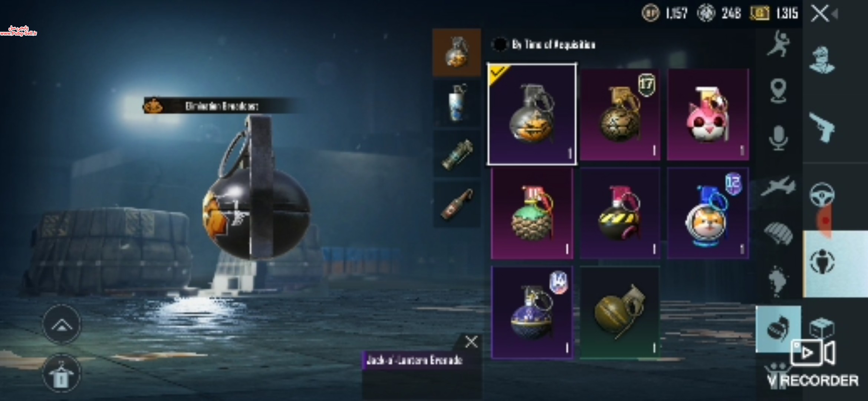Dismiss the Jack-o'-Lantern Grenade info popup

pos(471,342)
